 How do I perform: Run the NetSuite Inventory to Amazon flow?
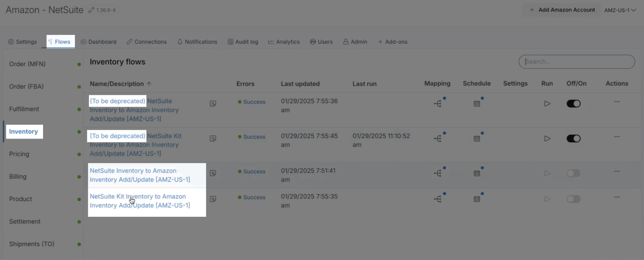pos(547,173)
